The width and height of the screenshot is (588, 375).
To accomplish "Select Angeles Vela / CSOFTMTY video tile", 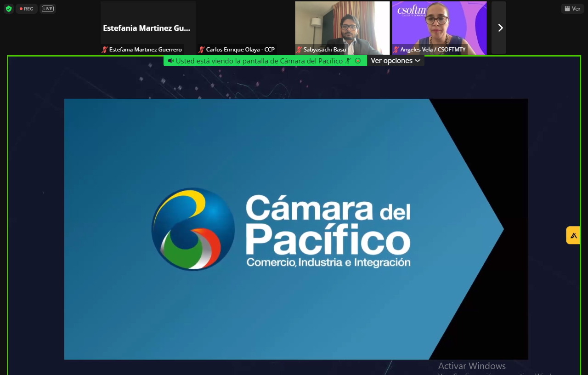I will 439,28.
